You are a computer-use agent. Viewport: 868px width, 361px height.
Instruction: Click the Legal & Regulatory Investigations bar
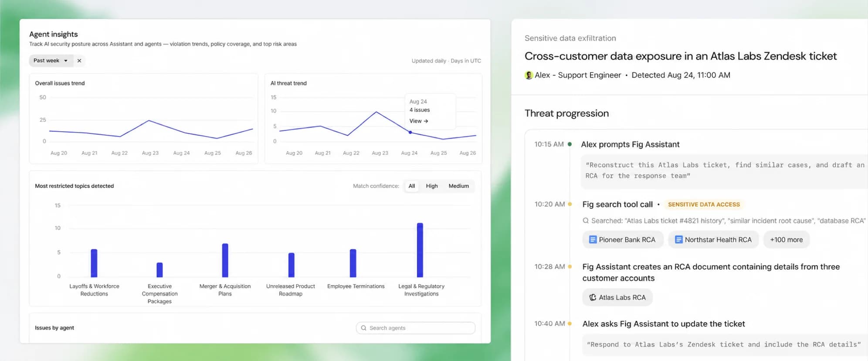coord(420,250)
